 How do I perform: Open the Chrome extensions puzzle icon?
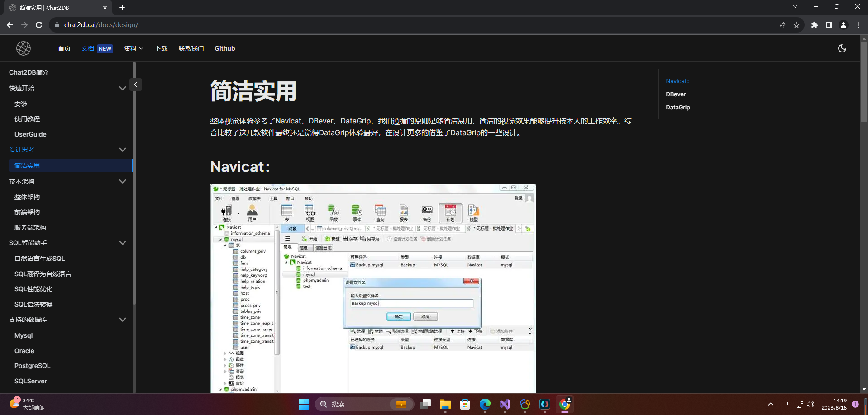click(x=815, y=25)
